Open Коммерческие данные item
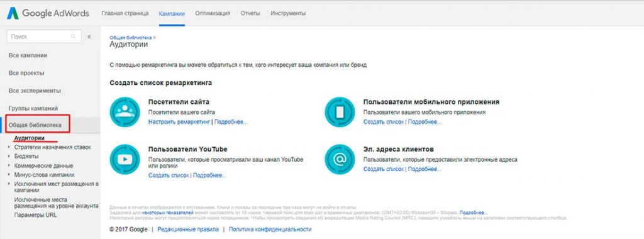 (x=43, y=166)
